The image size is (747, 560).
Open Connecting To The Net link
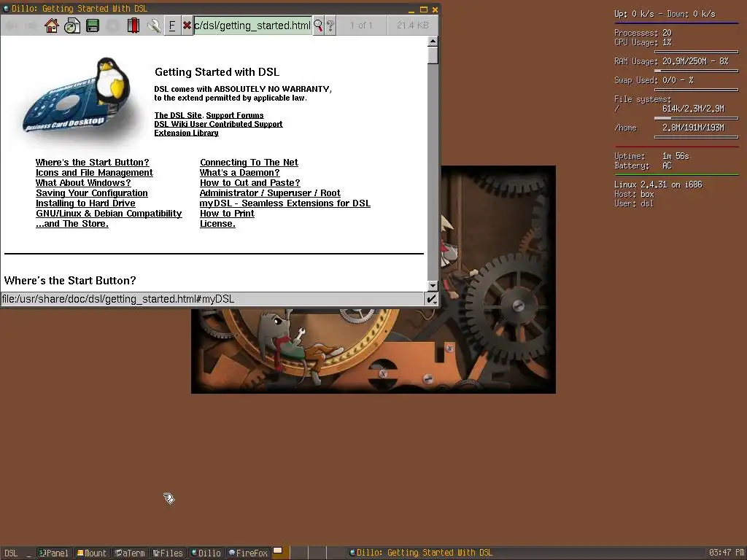(249, 163)
